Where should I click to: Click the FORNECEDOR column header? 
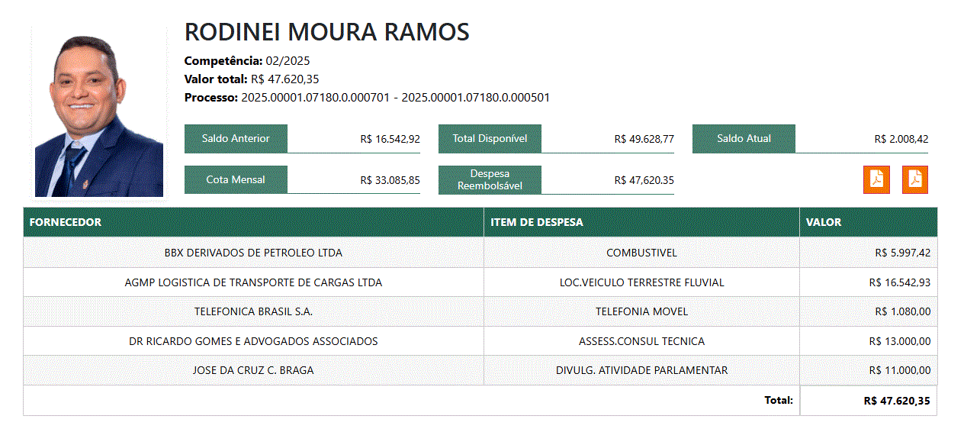pyautogui.click(x=66, y=222)
